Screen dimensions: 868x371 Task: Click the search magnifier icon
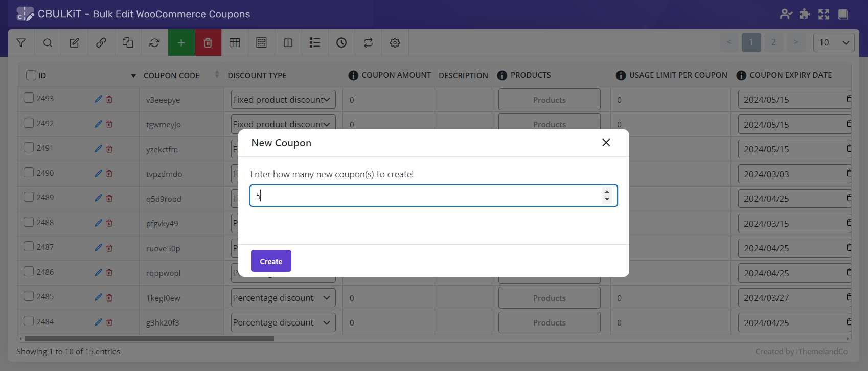pos(48,43)
